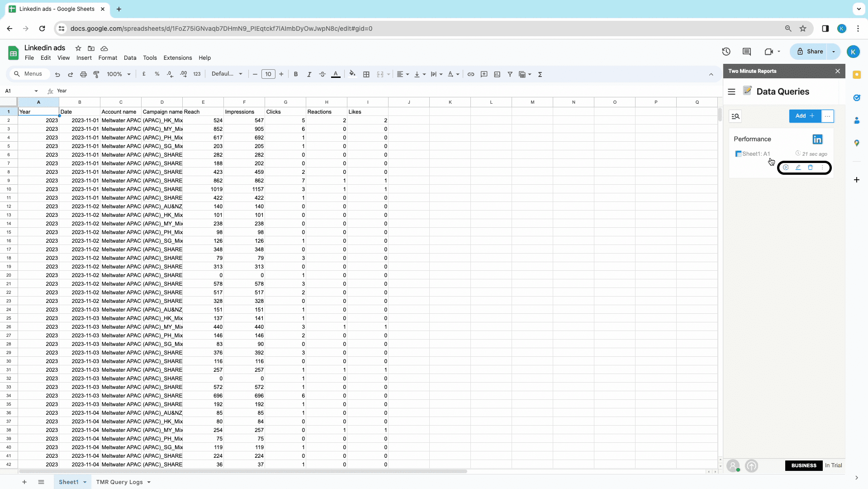868x489 pixels.
Task: Open the comments panel icon
Action: click(747, 52)
